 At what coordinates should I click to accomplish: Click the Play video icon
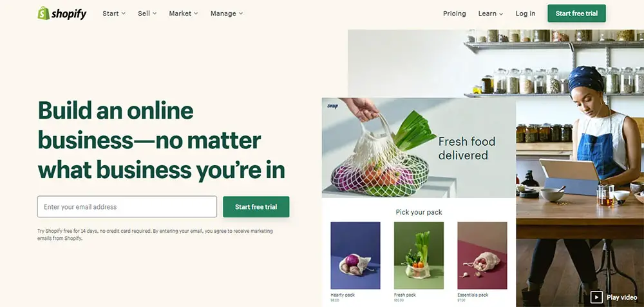(596, 297)
